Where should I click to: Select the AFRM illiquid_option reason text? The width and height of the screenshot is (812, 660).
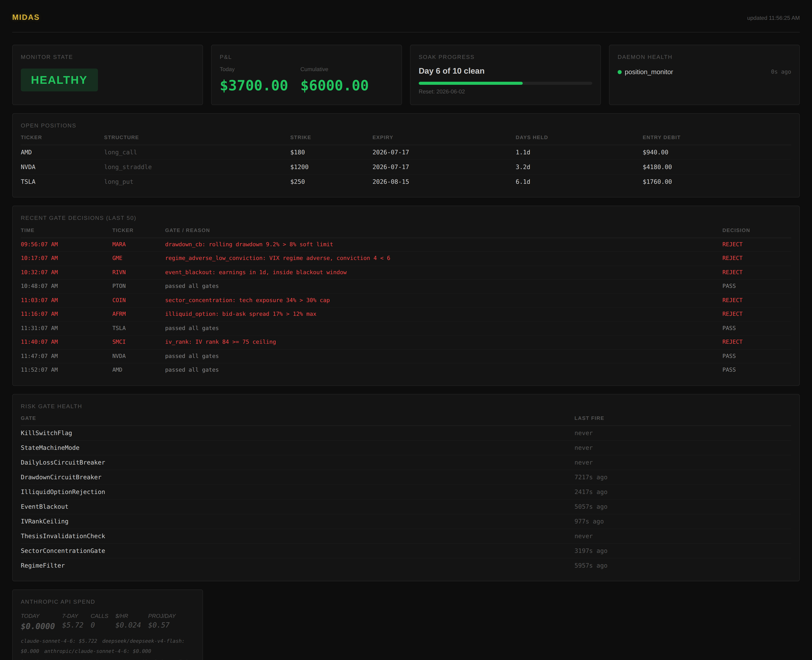pyautogui.click(x=241, y=314)
